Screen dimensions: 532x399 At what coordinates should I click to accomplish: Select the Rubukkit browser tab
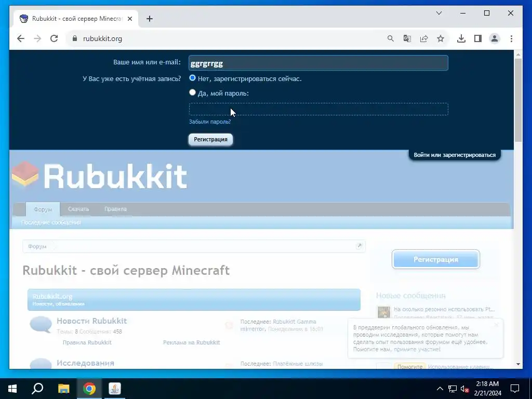[76, 19]
